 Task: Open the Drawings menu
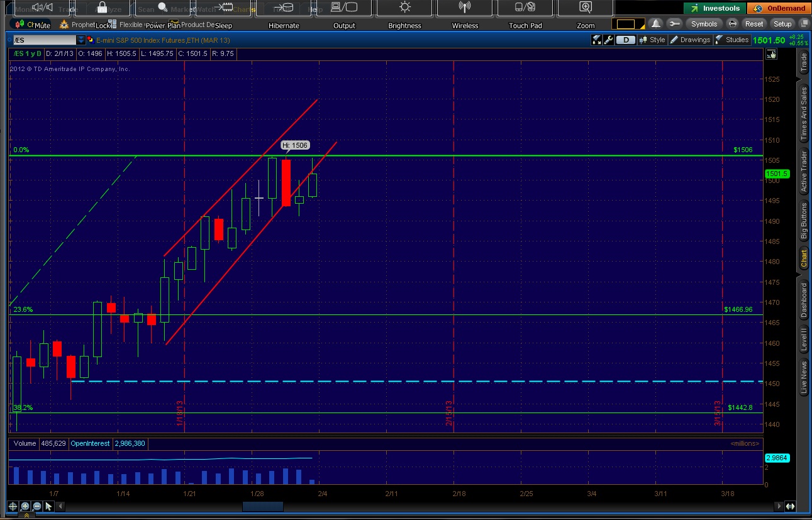point(690,40)
